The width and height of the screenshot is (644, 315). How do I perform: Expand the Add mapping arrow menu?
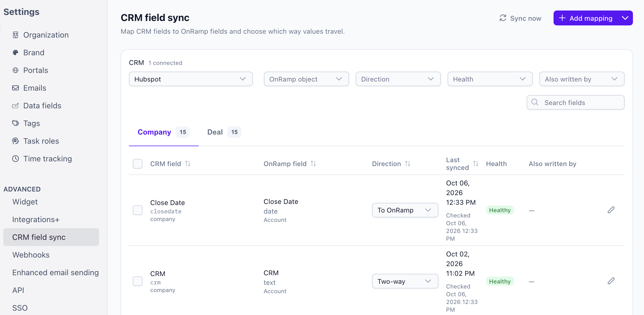point(625,18)
